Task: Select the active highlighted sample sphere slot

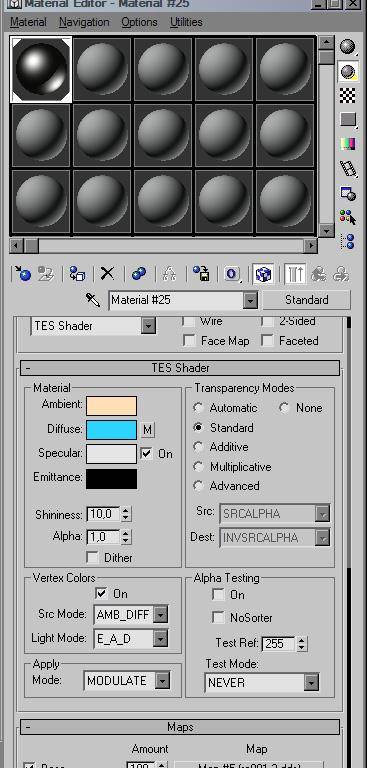Action: pos(42,69)
